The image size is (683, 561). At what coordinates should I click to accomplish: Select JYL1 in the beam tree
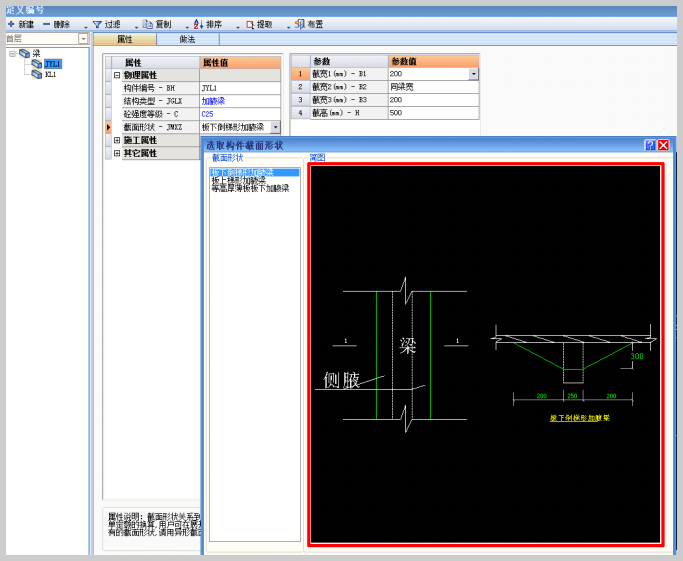pos(52,64)
